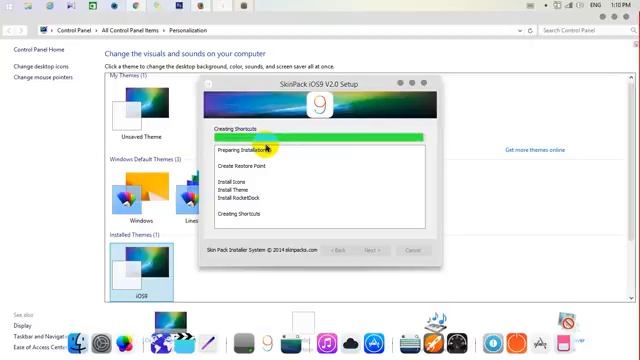Go forward using the explorer forward arrow
The height and width of the screenshot is (360, 640).
(x=21, y=31)
